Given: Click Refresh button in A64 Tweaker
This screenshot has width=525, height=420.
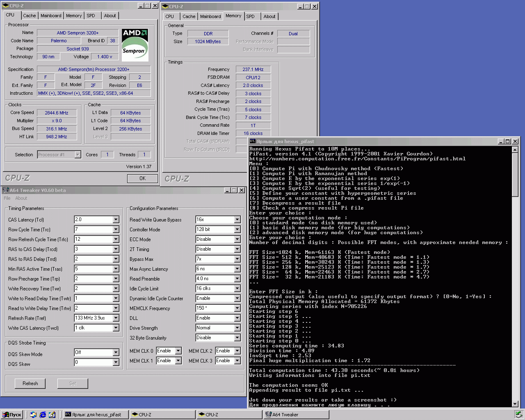Looking at the screenshot, I should [30, 383].
